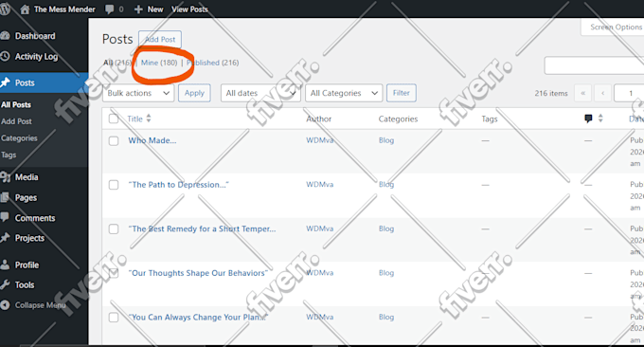Check "The Best Remedy for a Short Temper" checkbox
This screenshot has width=644, height=347.
[x=114, y=229]
